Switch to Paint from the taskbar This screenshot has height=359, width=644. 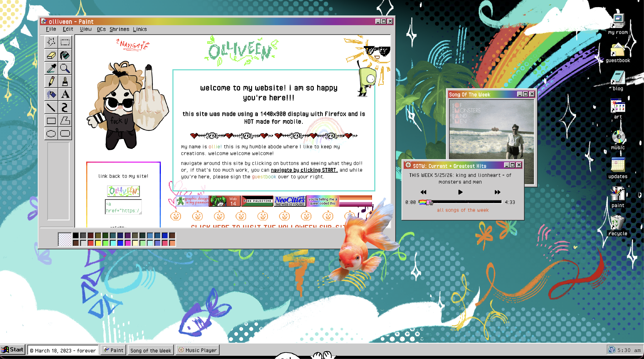(x=113, y=350)
